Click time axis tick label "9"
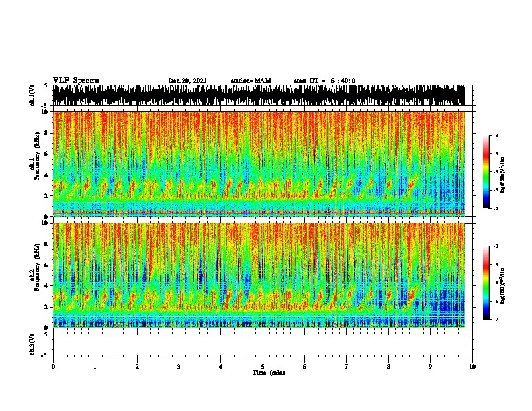Image resolution: width=532 pixels, height=411 pixels. click(x=430, y=367)
